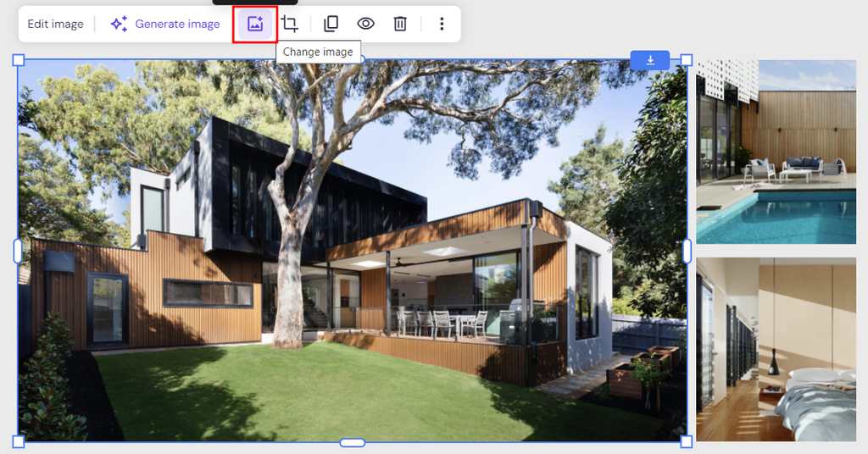The image size is (868, 454).
Task: Click the bottom-left corner resize handle
Action: pyautogui.click(x=19, y=441)
